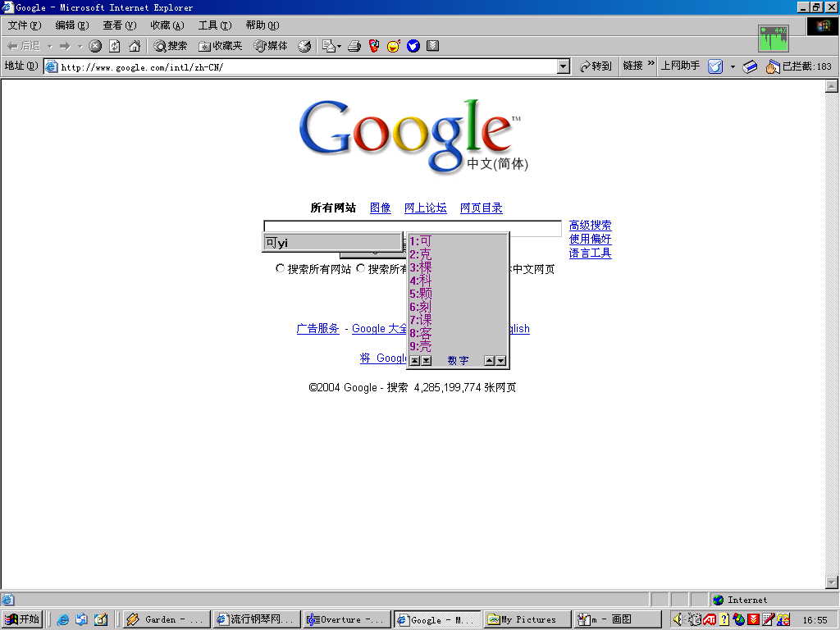Open the Forward history dropdown arrow

click(x=80, y=47)
